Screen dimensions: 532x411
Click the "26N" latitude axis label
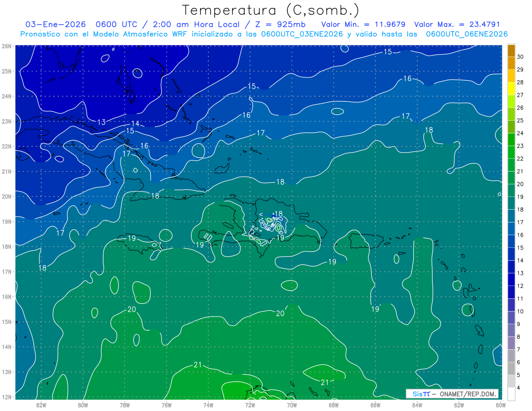[x=6, y=46]
